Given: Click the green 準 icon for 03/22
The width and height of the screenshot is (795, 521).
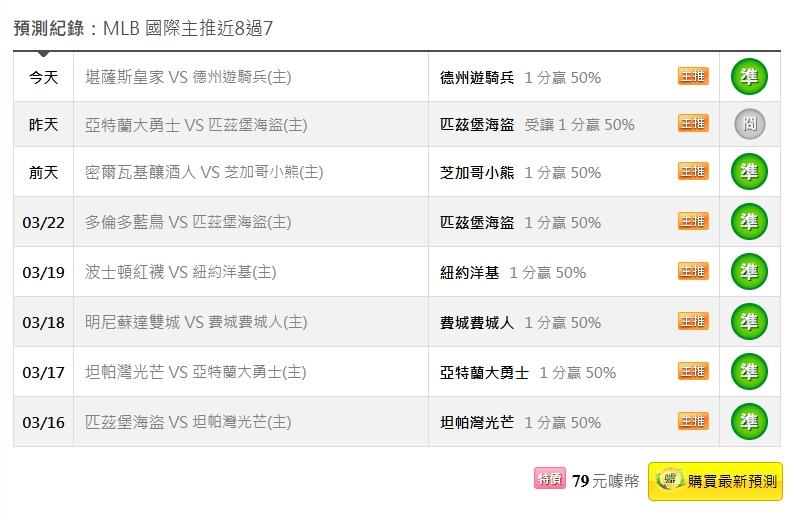Looking at the screenshot, I should pos(749,221).
